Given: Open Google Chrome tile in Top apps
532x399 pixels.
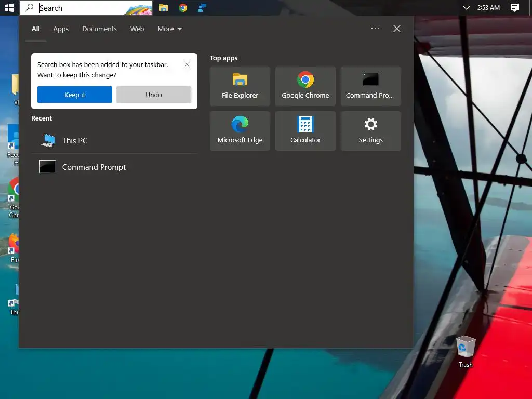Looking at the screenshot, I should pos(305,86).
